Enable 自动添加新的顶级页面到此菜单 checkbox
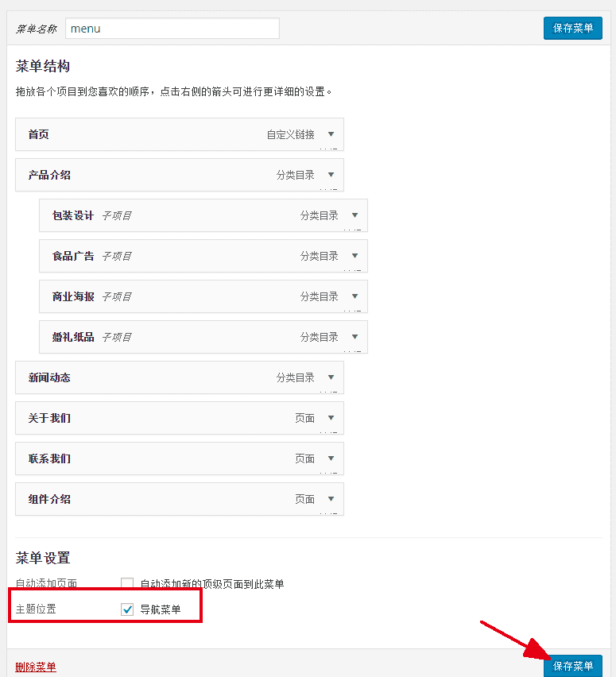The image size is (616, 677). tap(127, 584)
